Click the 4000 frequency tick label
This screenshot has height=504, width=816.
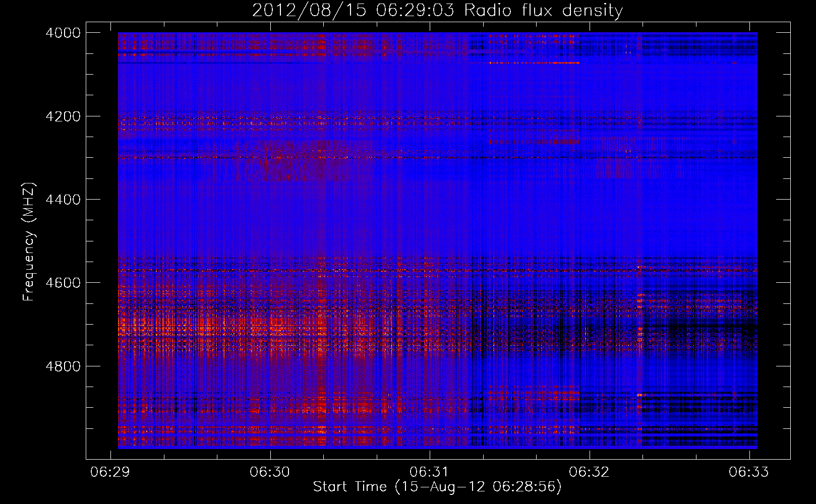pos(63,33)
